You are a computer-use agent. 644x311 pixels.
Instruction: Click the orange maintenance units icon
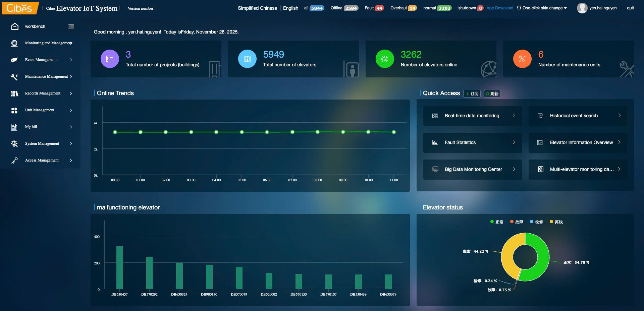522,59
